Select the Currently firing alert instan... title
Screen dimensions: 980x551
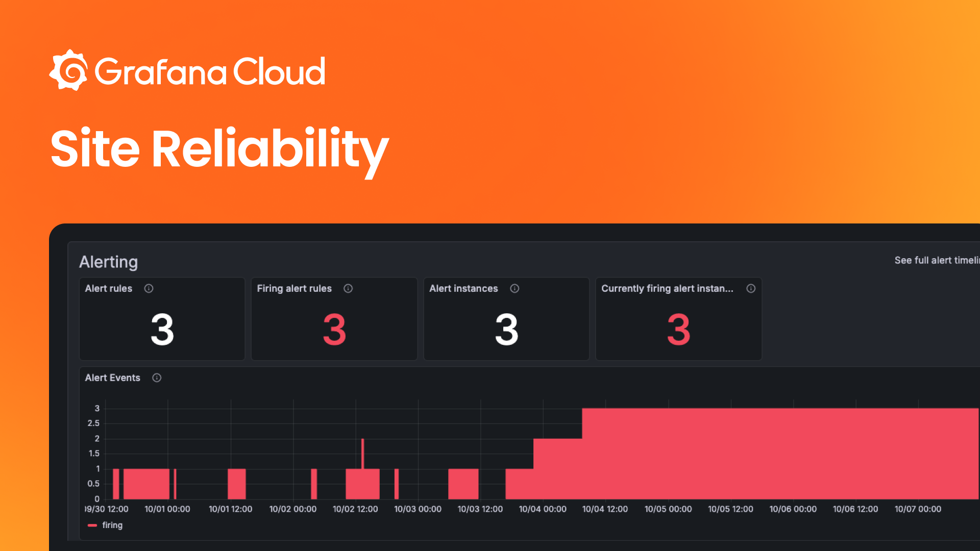coord(667,289)
